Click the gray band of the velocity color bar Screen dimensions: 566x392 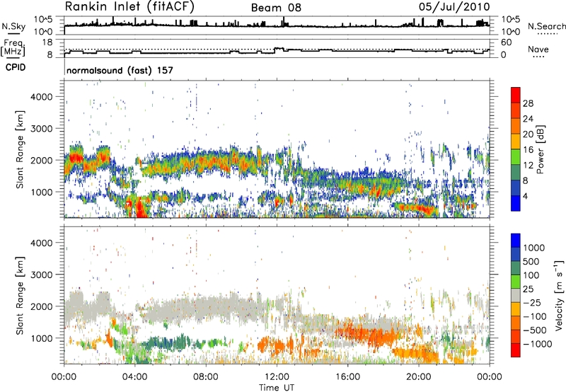[x=516, y=296]
